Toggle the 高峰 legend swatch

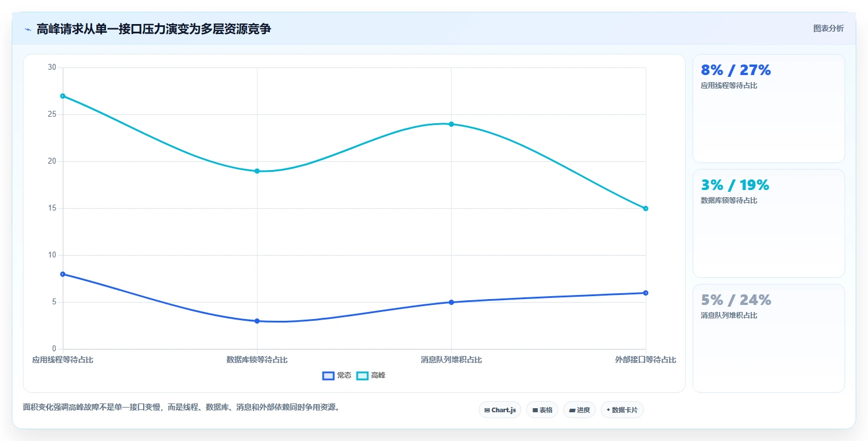pyautogui.click(x=362, y=376)
